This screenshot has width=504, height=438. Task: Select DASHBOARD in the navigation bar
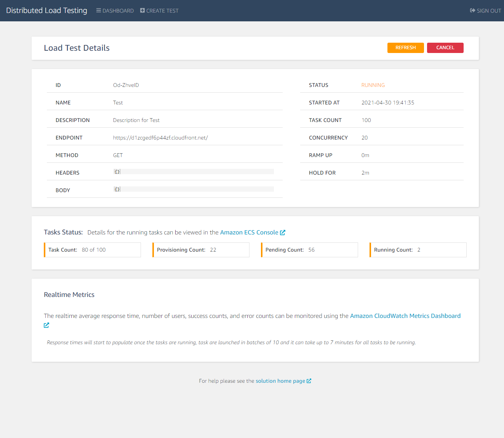tap(118, 10)
